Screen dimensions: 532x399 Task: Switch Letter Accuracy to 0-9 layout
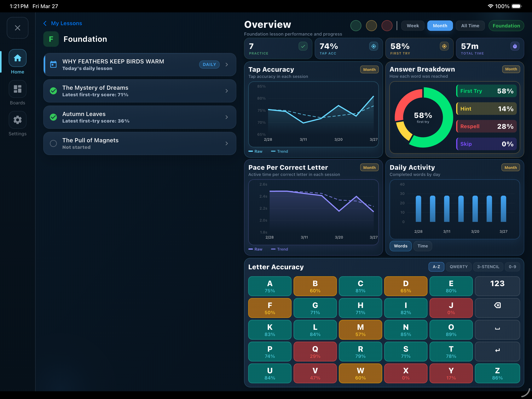pos(512,267)
